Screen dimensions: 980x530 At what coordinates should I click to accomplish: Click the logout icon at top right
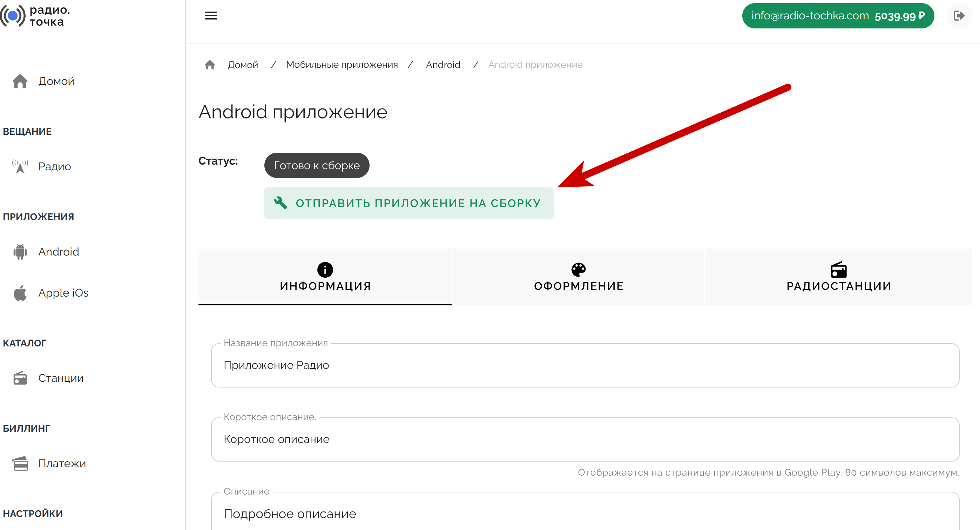pyautogui.click(x=959, y=15)
